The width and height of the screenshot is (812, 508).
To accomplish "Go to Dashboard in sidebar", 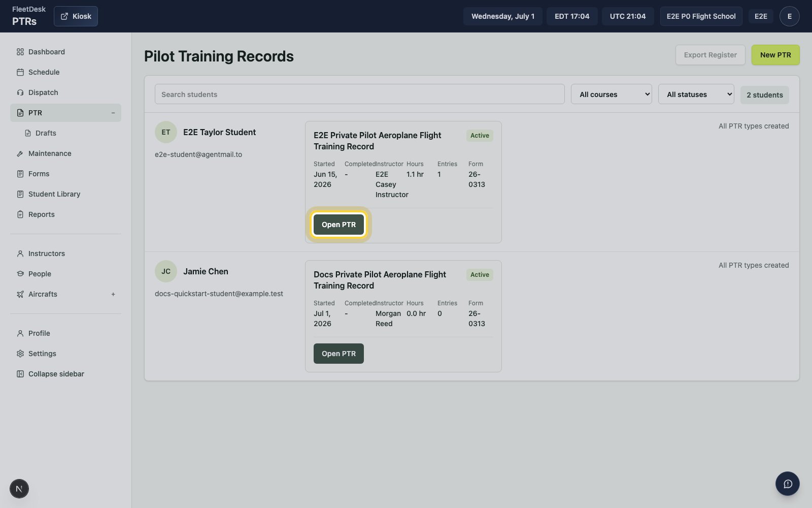I will click(x=65, y=52).
